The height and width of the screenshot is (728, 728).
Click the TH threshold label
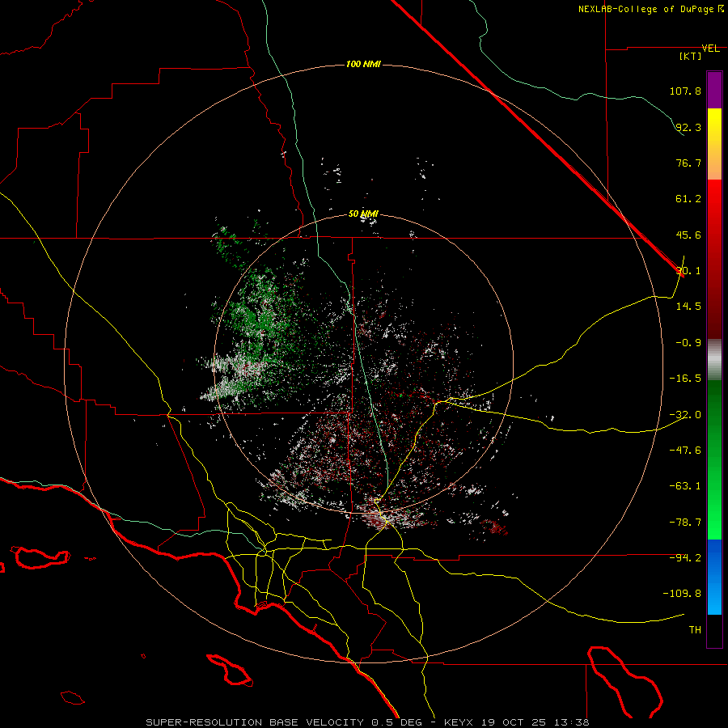[x=695, y=629]
